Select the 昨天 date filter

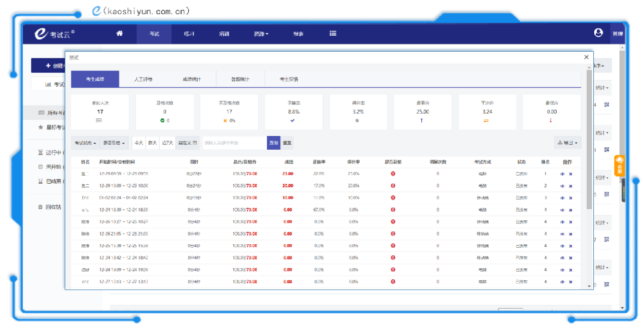pyautogui.click(x=152, y=143)
